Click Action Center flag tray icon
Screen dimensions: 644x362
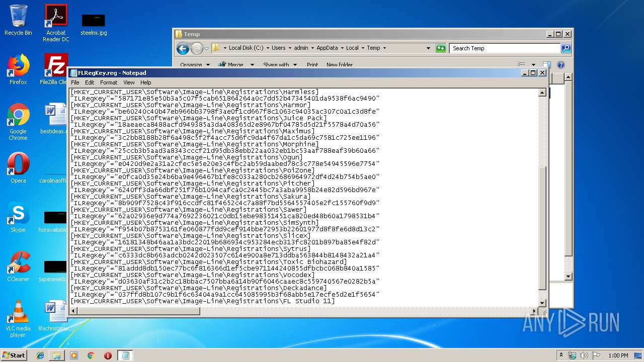596,355
